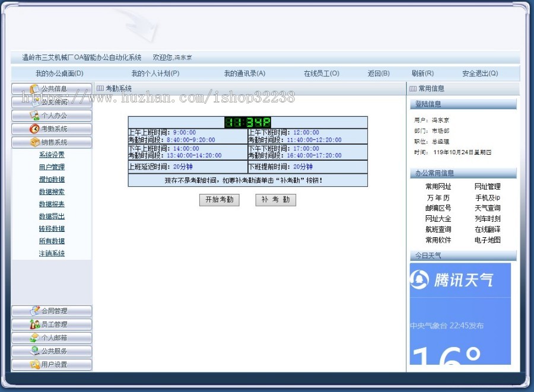Open 个人邮箱 via its mail icon
The height and width of the screenshot is (392, 534).
click(34, 338)
